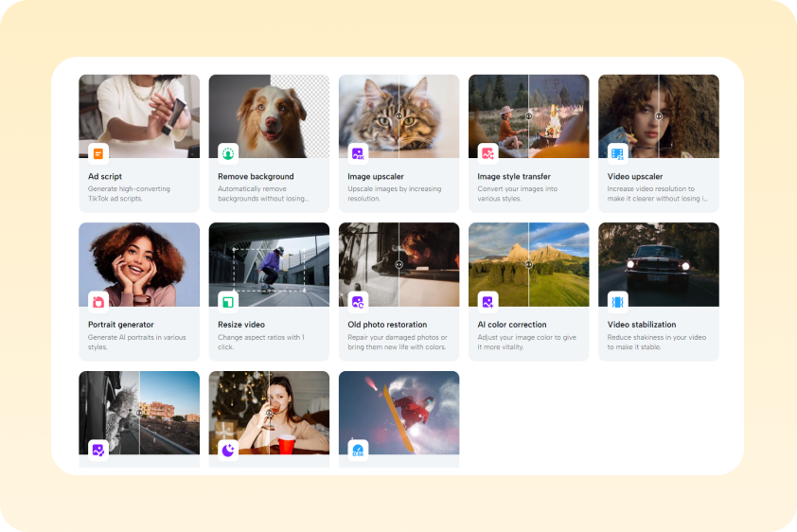The height and width of the screenshot is (532, 797).
Task: Click 'Increase video resolution to make it clearer' text
Action: click(657, 194)
